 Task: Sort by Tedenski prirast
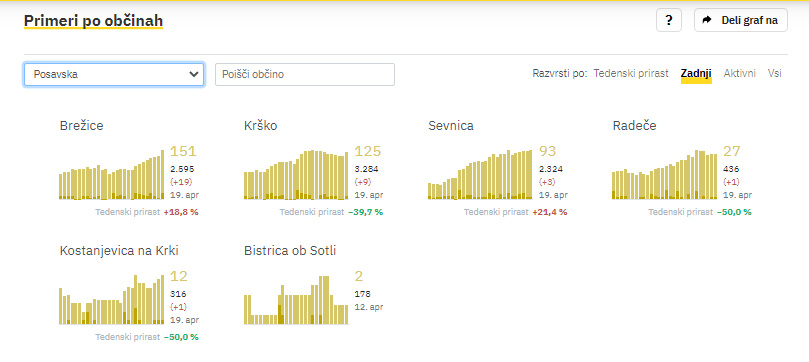[631, 73]
